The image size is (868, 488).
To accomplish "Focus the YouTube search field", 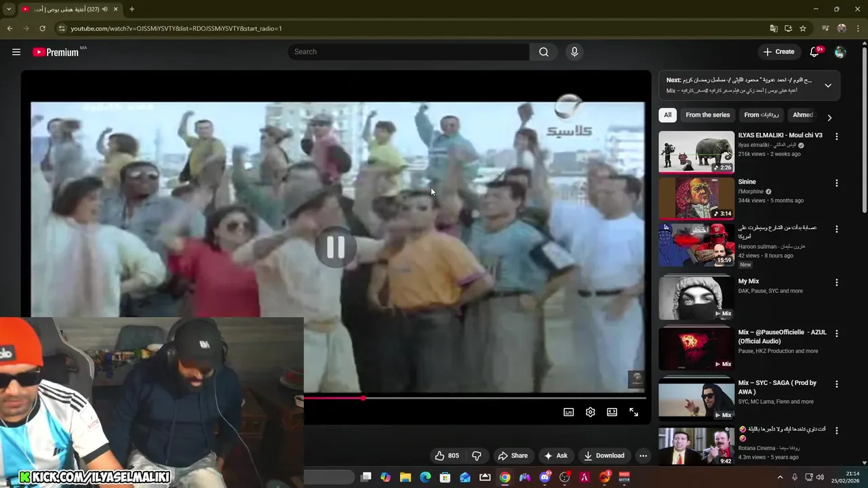I will (409, 52).
